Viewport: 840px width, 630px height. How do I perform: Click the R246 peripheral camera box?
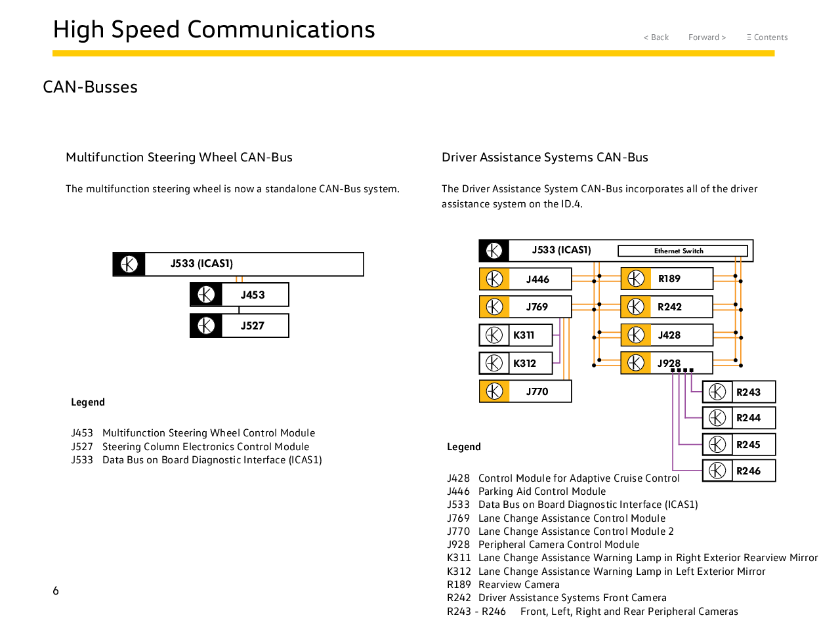739,471
